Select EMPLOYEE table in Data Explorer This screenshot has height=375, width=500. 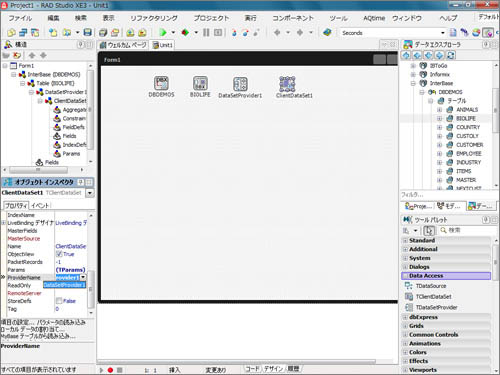tap(469, 154)
